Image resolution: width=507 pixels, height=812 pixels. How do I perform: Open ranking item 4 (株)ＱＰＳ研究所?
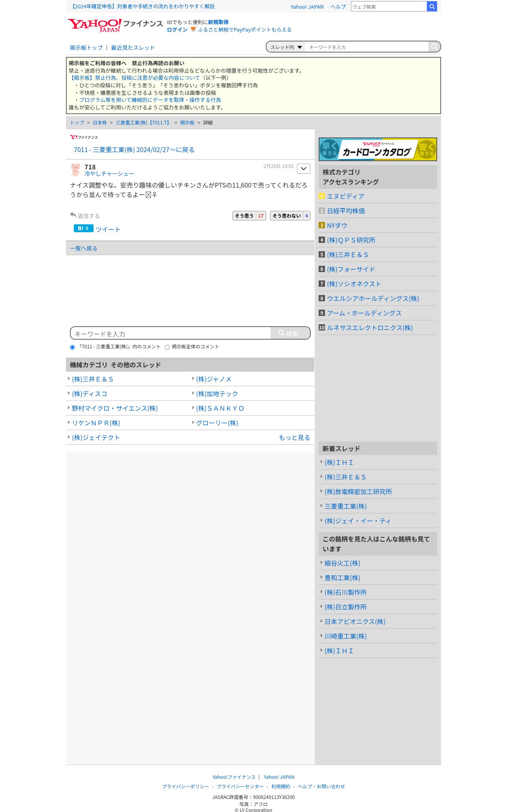coord(351,240)
